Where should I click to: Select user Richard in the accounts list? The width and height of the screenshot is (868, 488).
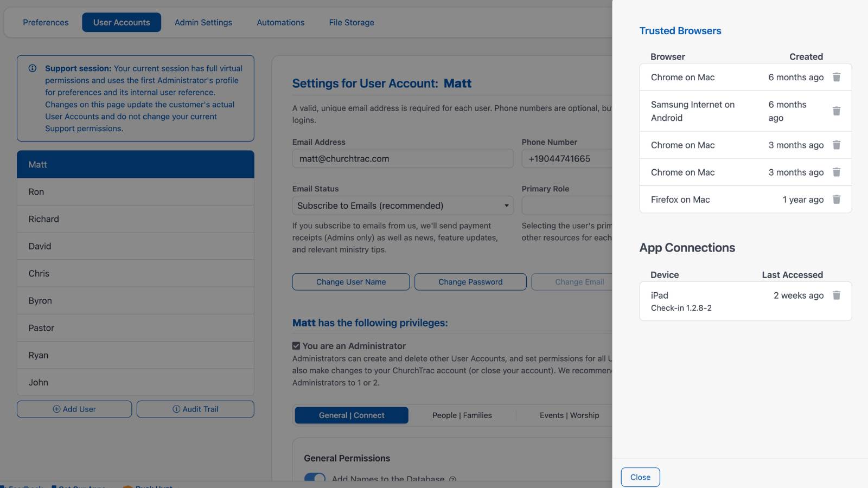coord(136,219)
